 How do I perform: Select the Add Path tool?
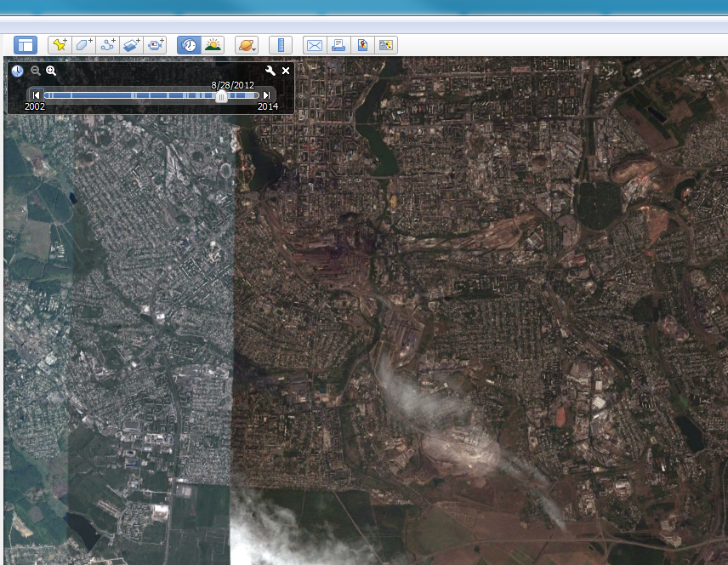[107, 45]
